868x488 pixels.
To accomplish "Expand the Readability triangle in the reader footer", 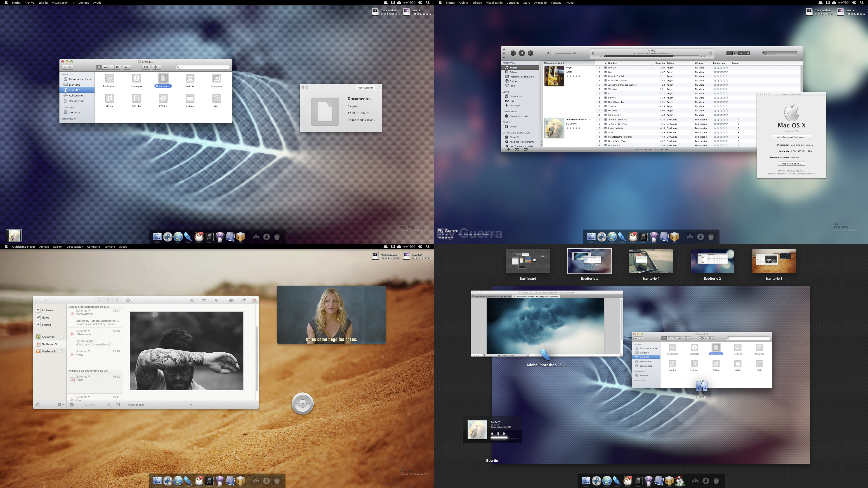I will (128, 405).
